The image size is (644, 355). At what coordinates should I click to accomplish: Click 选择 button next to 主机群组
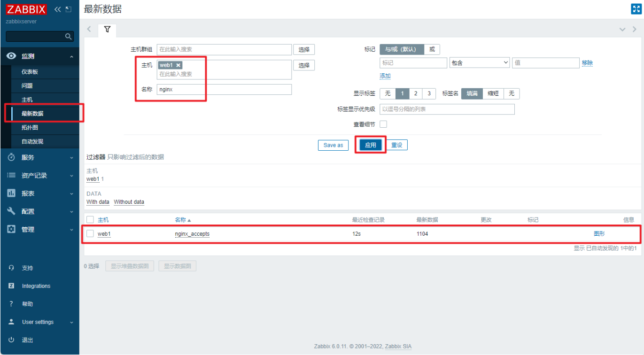[x=304, y=49]
